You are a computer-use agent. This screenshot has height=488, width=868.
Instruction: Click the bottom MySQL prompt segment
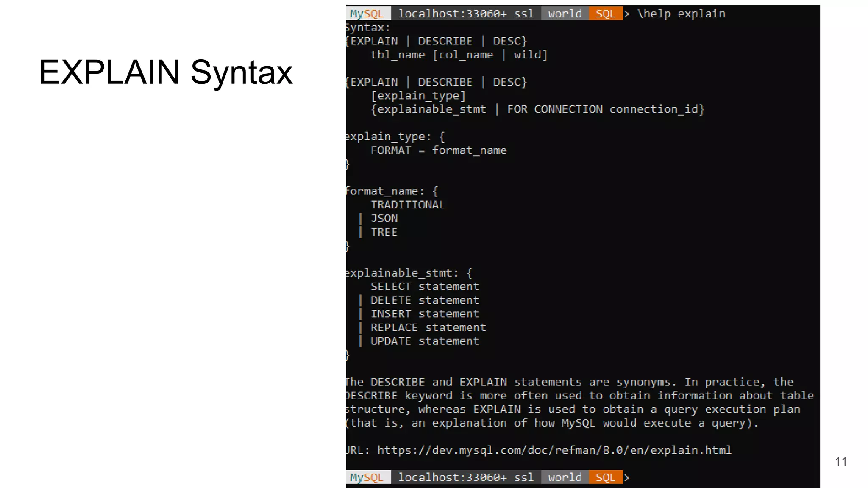click(368, 477)
